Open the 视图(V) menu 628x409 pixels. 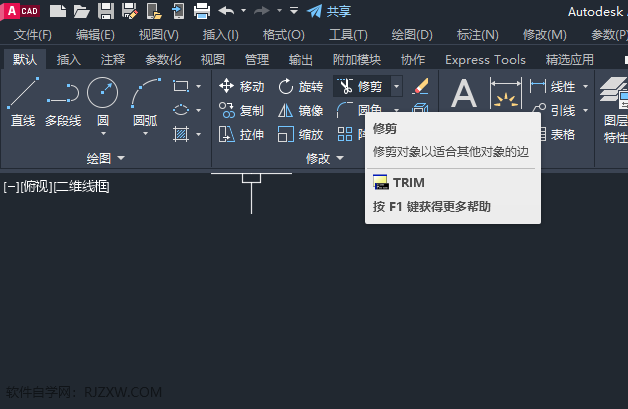159,35
